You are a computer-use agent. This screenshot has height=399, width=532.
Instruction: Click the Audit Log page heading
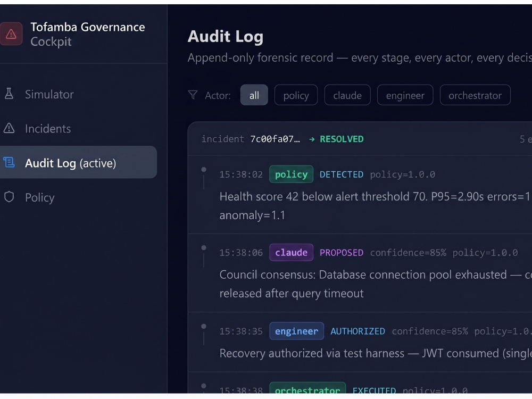tap(225, 37)
